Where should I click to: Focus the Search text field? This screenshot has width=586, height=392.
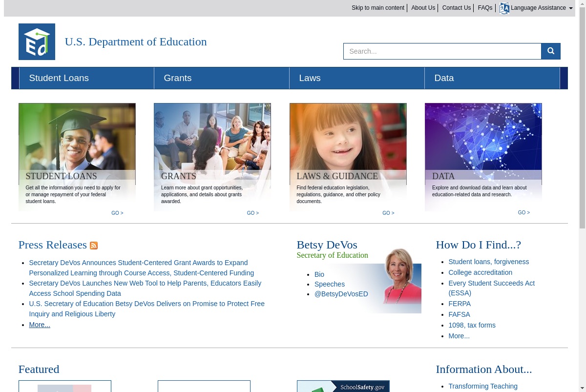coord(442,51)
